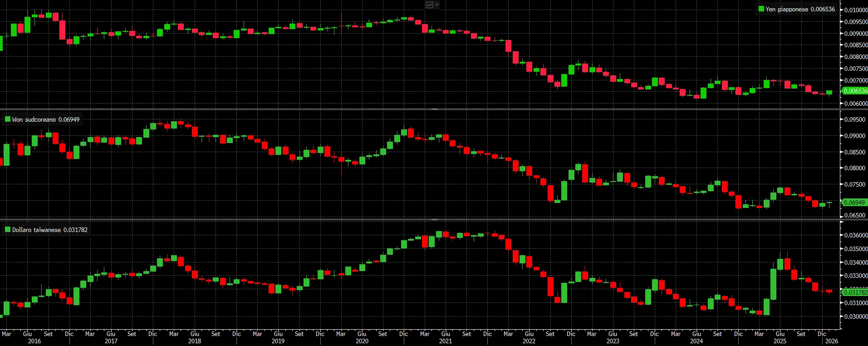Image resolution: width=868 pixels, height=346 pixels.
Task: Click the 2018 year label on time axis
Action: 195,341
